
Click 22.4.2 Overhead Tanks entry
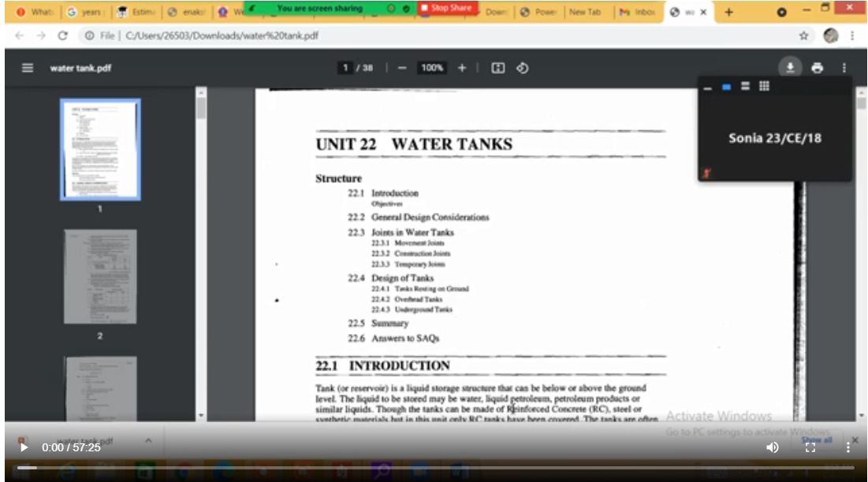click(x=407, y=299)
